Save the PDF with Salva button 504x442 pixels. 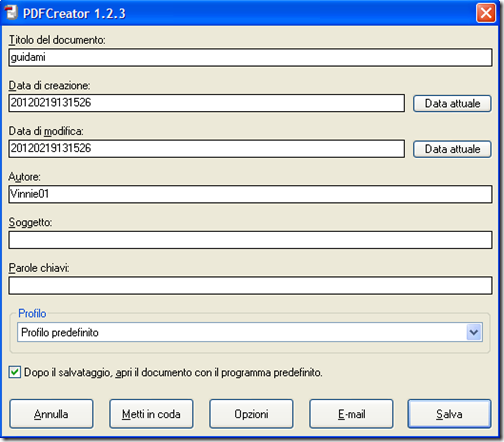[x=449, y=414]
